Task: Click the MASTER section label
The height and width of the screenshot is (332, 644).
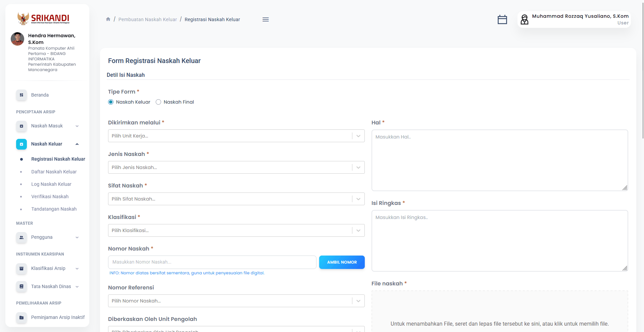Action: (24, 223)
